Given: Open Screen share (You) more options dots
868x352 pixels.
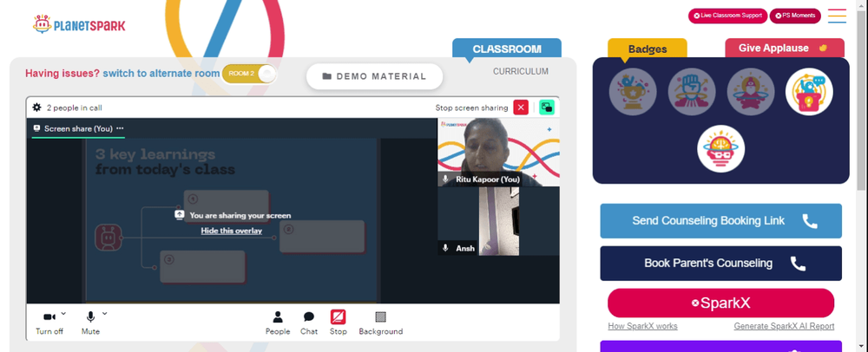Looking at the screenshot, I should (x=120, y=128).
